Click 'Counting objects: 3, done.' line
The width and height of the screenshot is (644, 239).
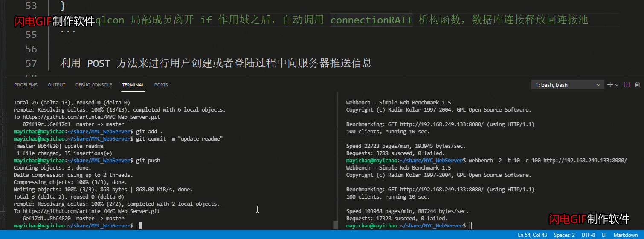coord(52,168)
